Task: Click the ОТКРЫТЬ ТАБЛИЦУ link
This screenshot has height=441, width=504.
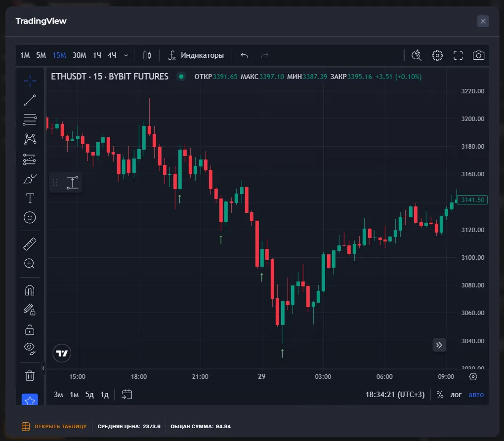Action: [x=55, y=426]
